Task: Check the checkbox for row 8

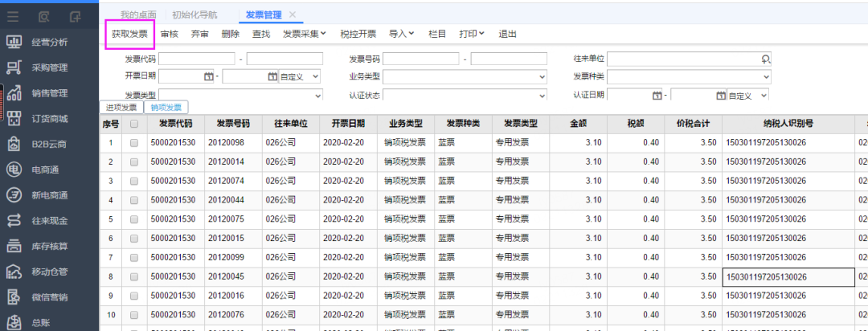Action: (134, 277)
